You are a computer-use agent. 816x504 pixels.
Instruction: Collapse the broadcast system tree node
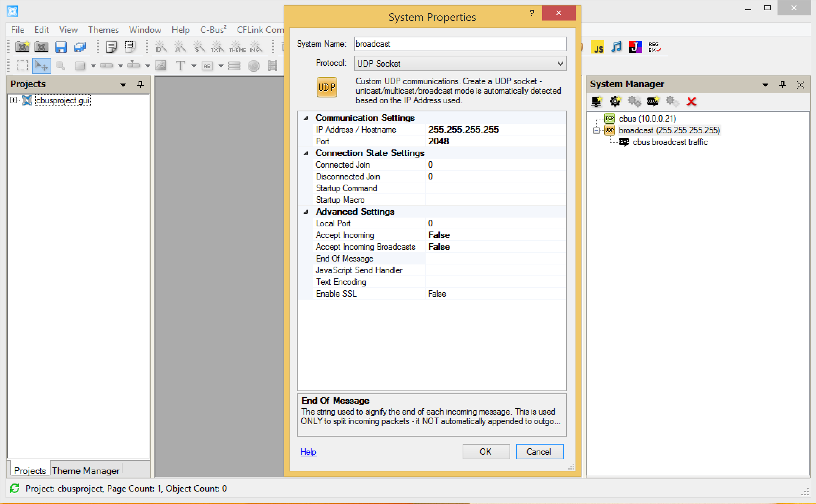click(x=596, y=131)
